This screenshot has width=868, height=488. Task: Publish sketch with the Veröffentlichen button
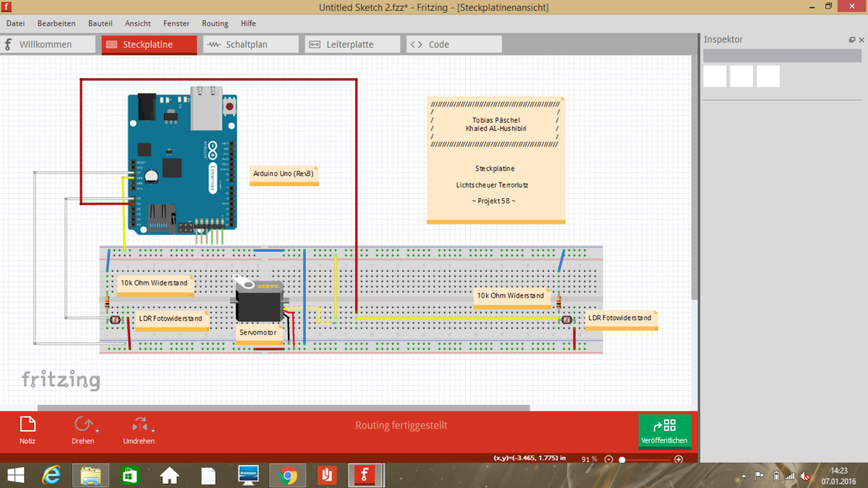(x=664, y=431)
